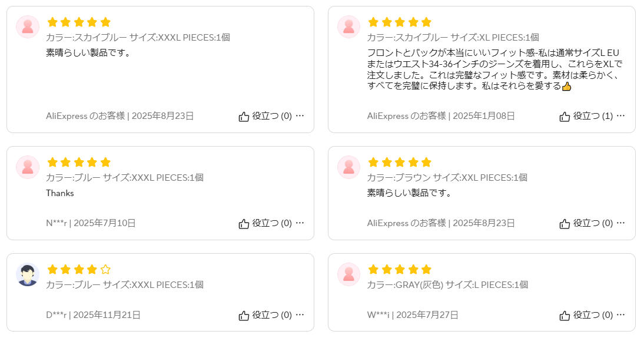The width and height of the screenshot is (644, 338).
Task: Click avatar on the XL sky blue review
Action: [x=348, y=27]
